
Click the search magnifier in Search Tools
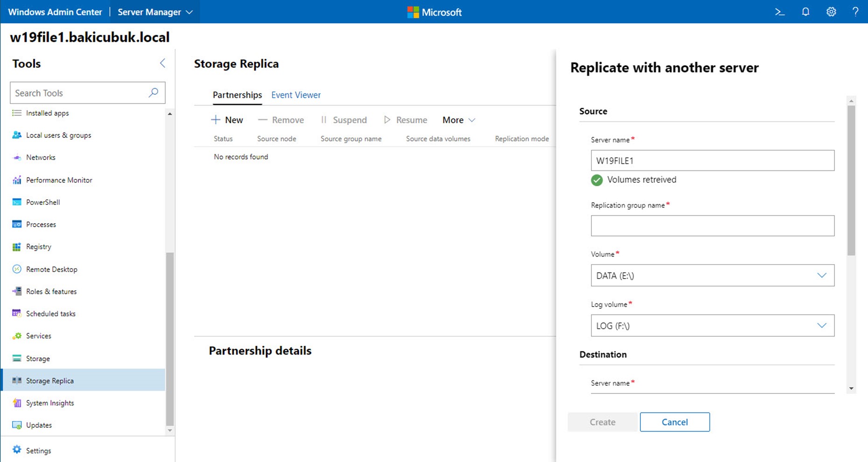click(x=153, y=92)
